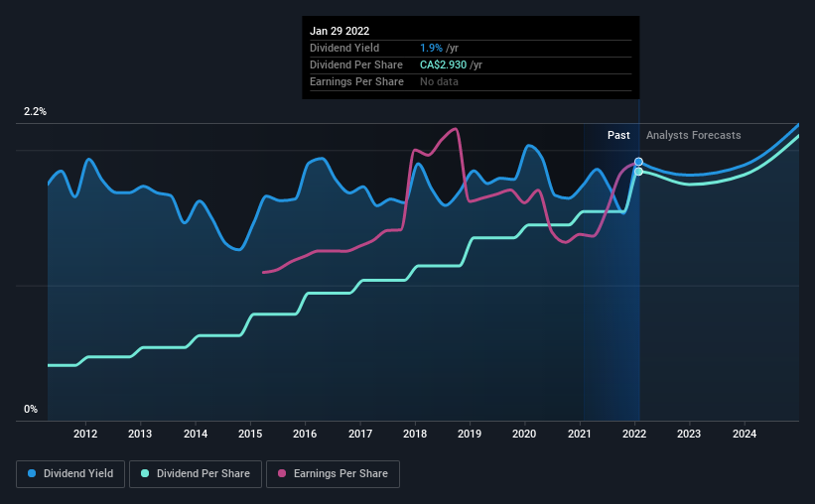Click the 2024 x-axis label
This screenshot has height=504, width=815.
pos(745,434)
